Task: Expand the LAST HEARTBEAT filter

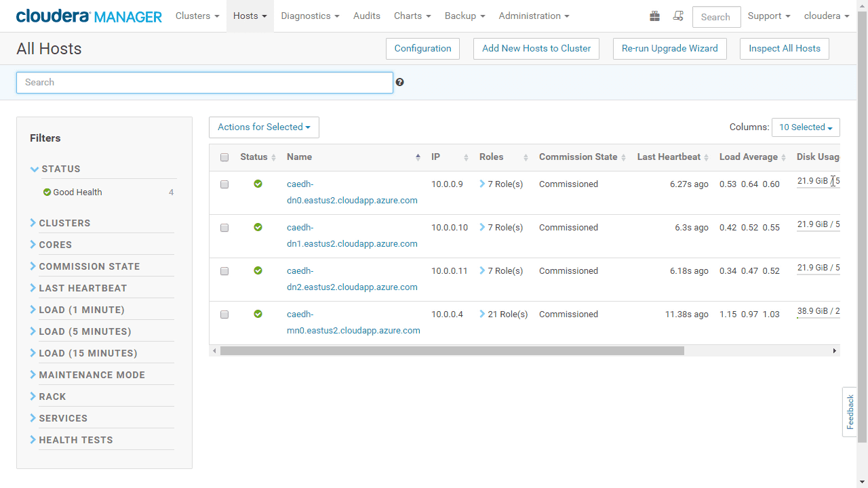Action: point(79,288)
